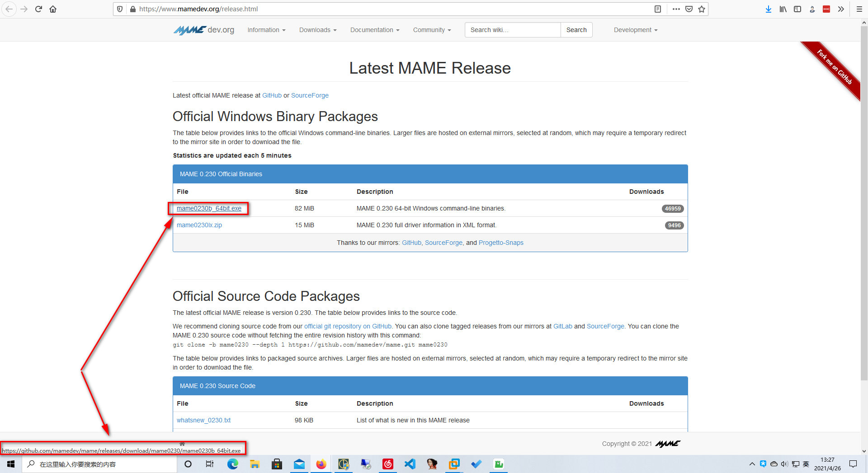Switch to Firefox in the taskbar
Screen dimensions: 868x473
pos(321,464)
